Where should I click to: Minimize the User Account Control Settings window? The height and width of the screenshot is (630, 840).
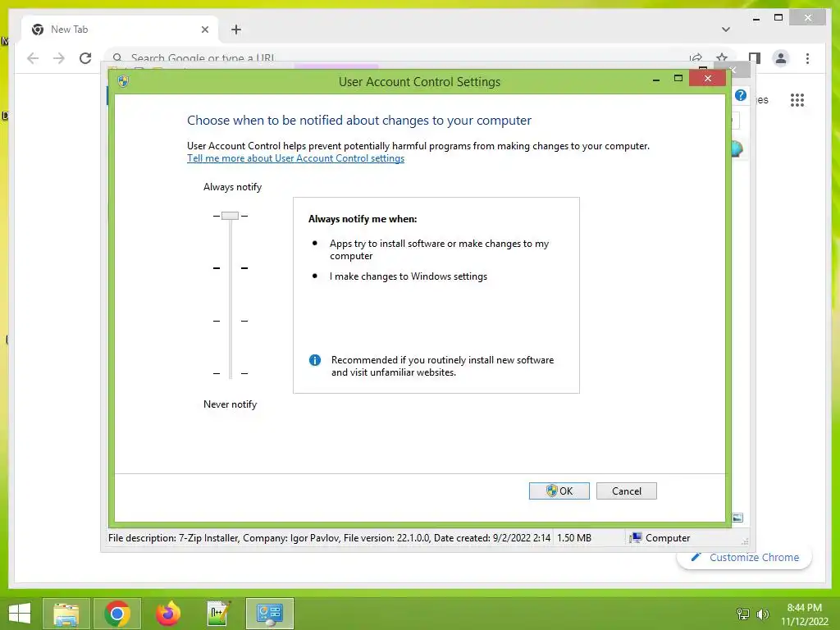pyautogui.click(x=655, y=80)
